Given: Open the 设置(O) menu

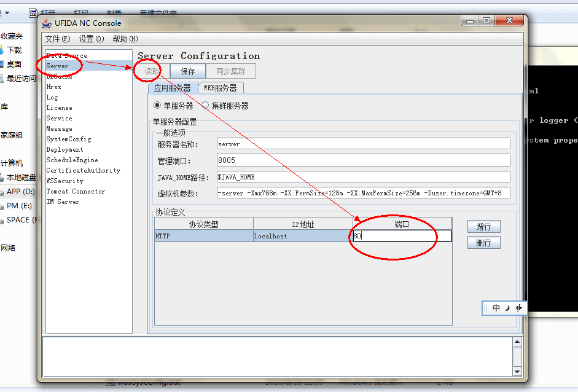Looking at the screenshot, I should click(x=92, y=39).
